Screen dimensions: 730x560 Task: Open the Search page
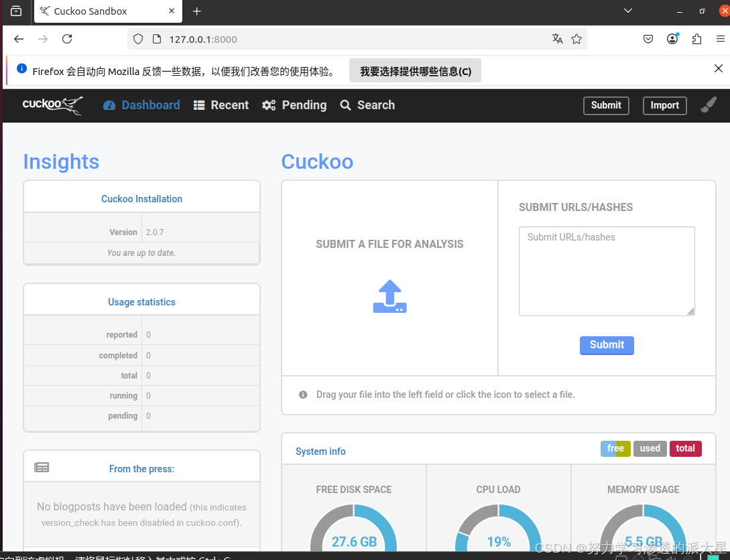point(367,105)
